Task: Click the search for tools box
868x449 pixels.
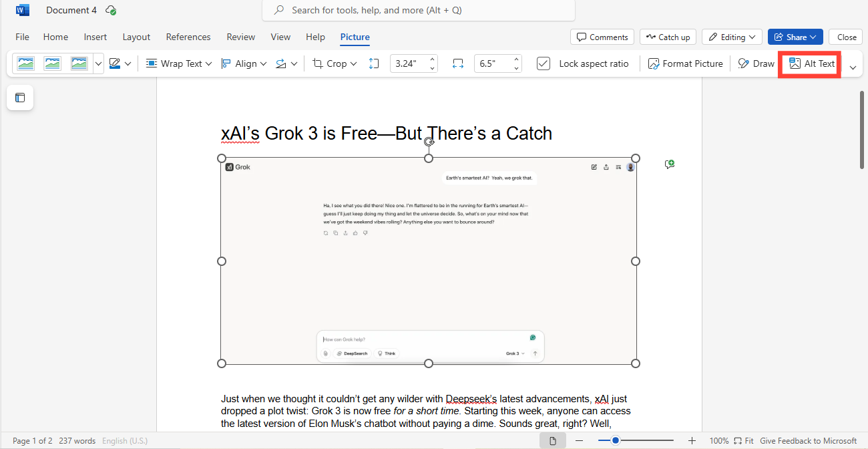Action: 419,10
